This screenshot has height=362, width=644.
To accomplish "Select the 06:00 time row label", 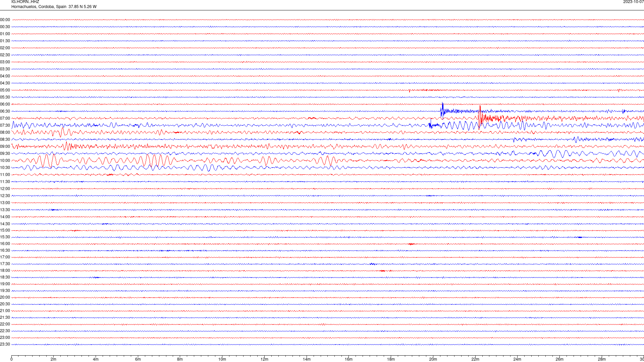I will [5, 104].
